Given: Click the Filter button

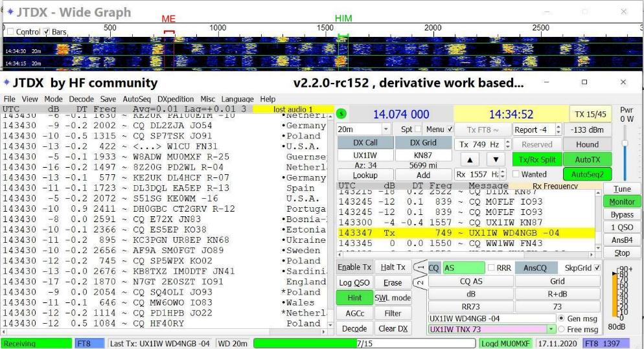Looking at the screenshot, I should (x=393, y=313).
